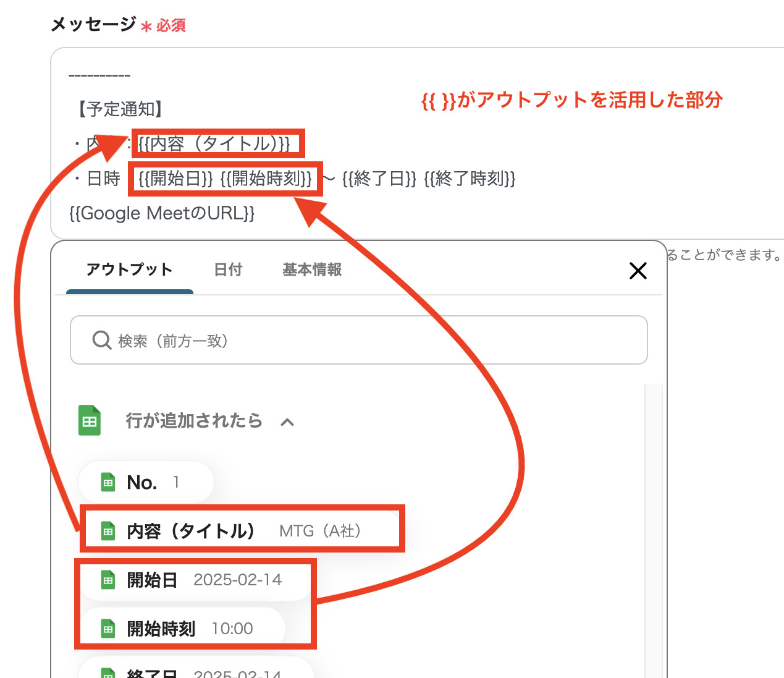The image size is (784, 678).
Task: Insert the 内容（タイトル）output chip
Action: (x=242, y=531)
